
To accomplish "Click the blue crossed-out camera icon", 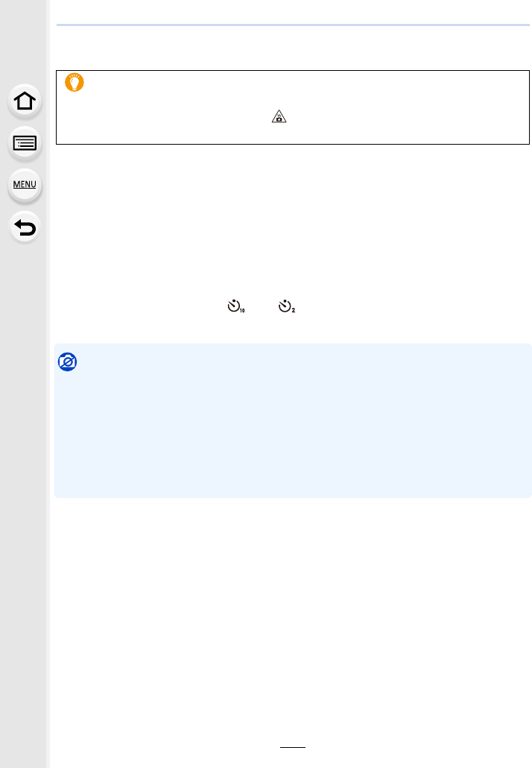I will click(x=68, y=362).
